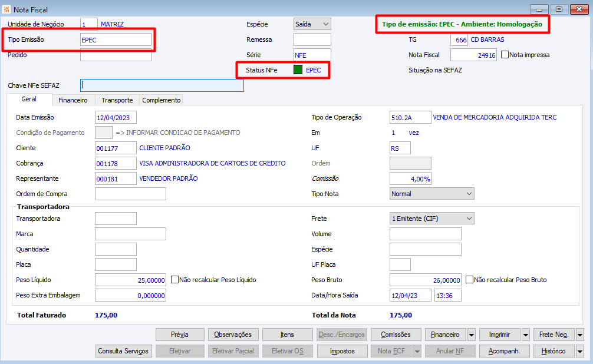The height and width of the screenshot is (364, 593).
Task: Click the Volume input field
Action: point(426,234)
